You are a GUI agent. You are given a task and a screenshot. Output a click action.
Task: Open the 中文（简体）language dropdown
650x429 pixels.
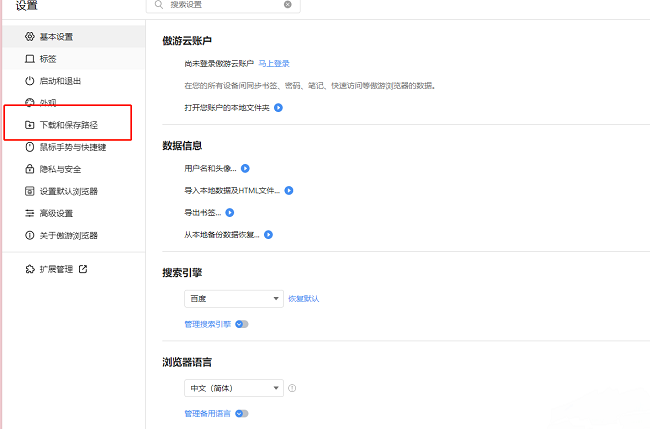point(234,388)
